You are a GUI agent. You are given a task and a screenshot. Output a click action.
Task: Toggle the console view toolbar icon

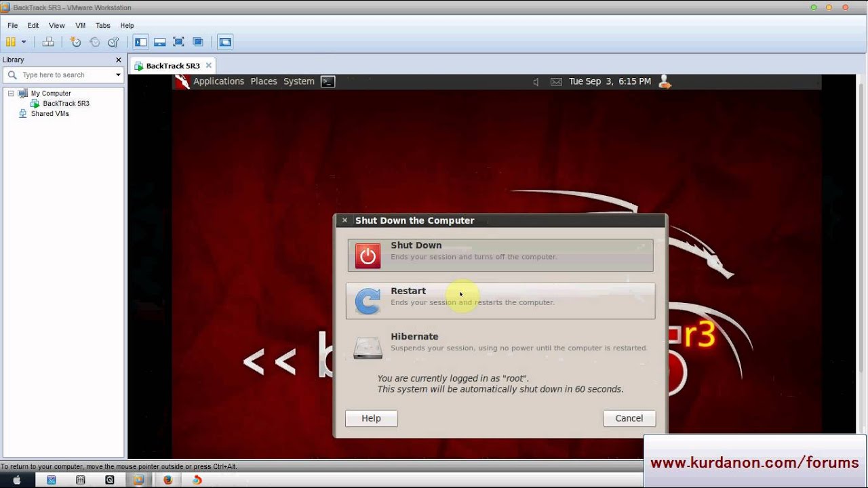click(x=225, y=42)
